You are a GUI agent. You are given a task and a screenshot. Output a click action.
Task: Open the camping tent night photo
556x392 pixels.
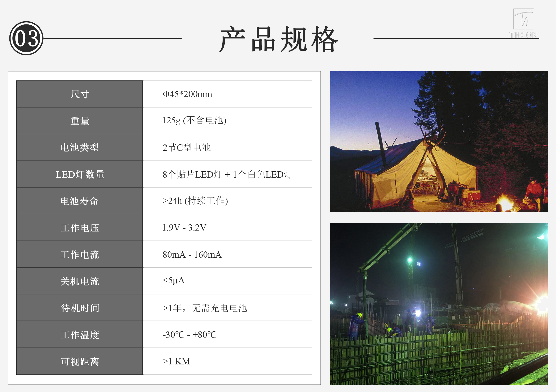[x=439, y=141]
